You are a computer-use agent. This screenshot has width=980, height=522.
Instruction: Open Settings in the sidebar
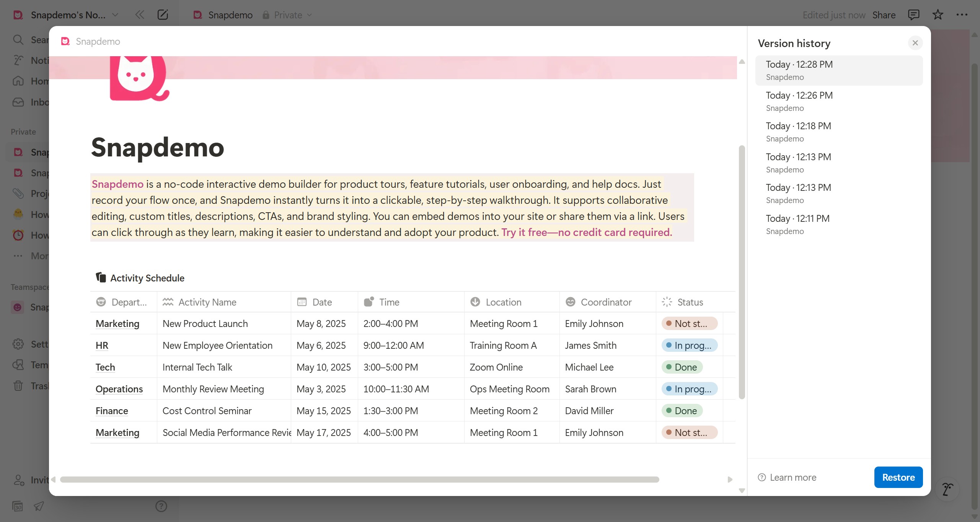tap(30, 344)
